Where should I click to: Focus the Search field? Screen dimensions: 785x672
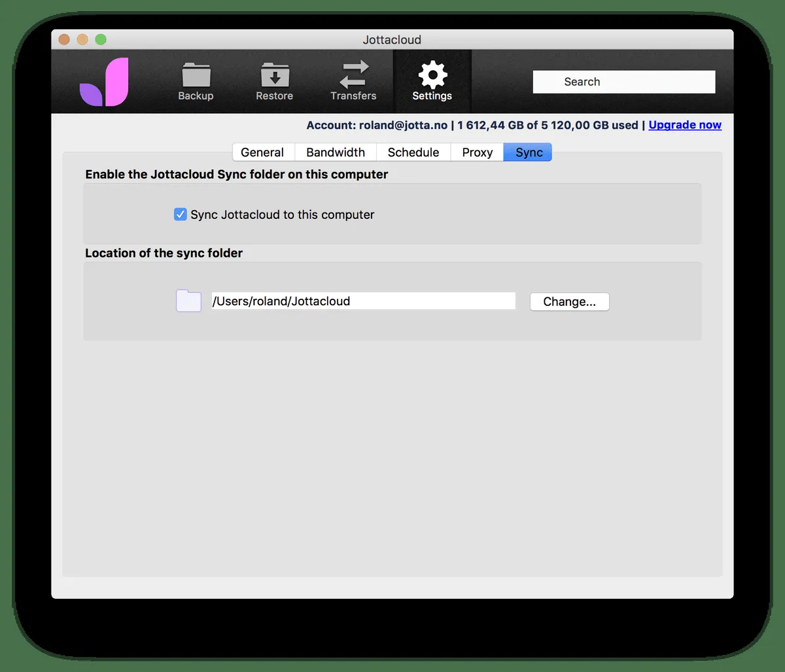pyautogui.click(x=624, y=82)
